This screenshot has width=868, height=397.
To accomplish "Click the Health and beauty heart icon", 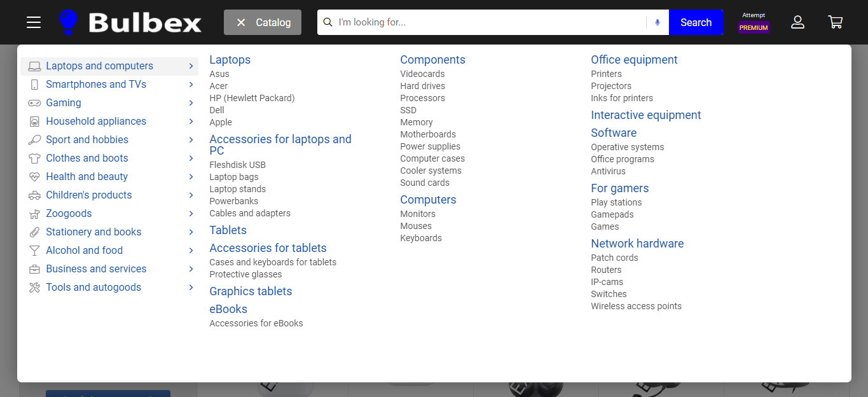I will tap(34, 177).
